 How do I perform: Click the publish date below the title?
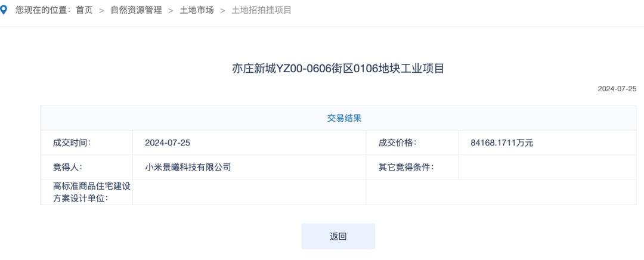[x=617, y=89]
